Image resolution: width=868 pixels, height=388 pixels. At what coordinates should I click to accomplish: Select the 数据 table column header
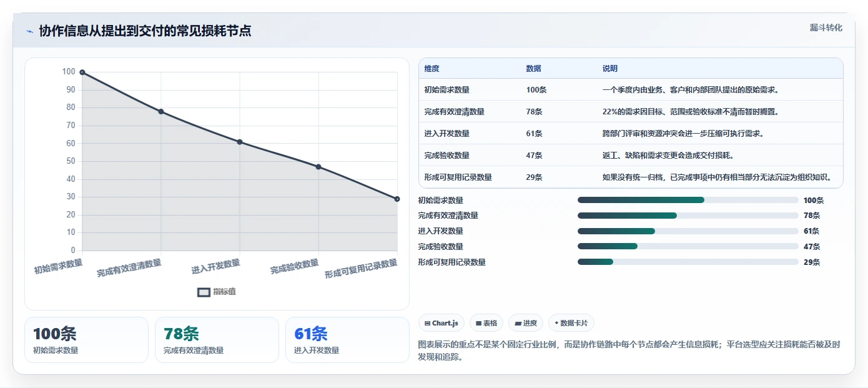pos(533,69)
